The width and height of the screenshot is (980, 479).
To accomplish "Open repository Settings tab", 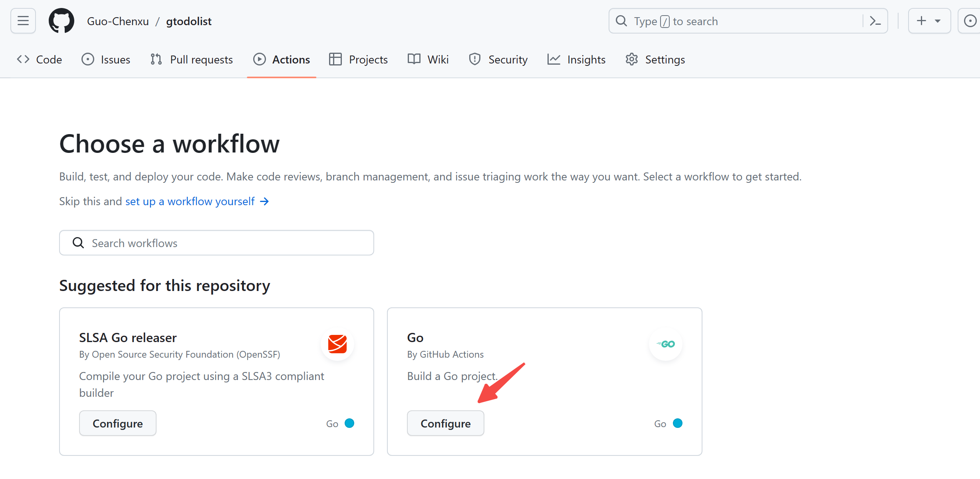I will pos(655,59).
